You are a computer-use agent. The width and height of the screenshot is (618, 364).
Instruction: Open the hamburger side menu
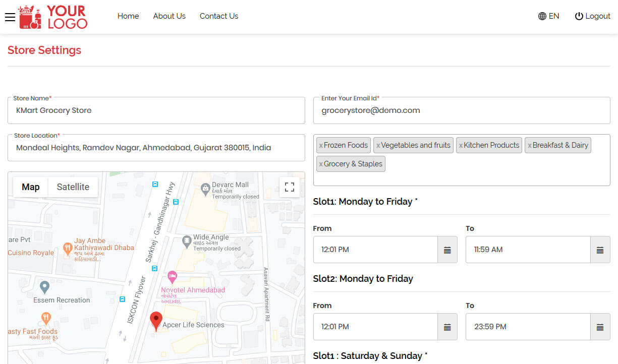click(x=10, y=17)
